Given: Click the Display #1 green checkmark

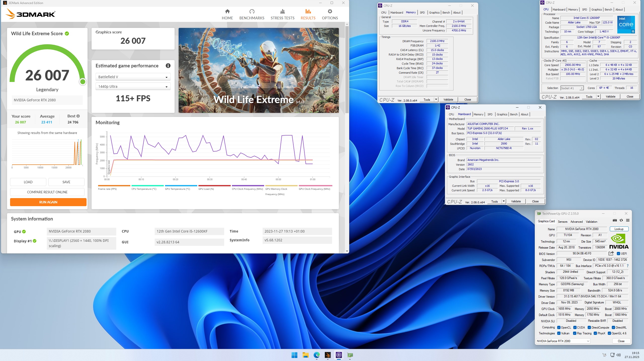Looking at the screenshot, I should coord(35,241).
